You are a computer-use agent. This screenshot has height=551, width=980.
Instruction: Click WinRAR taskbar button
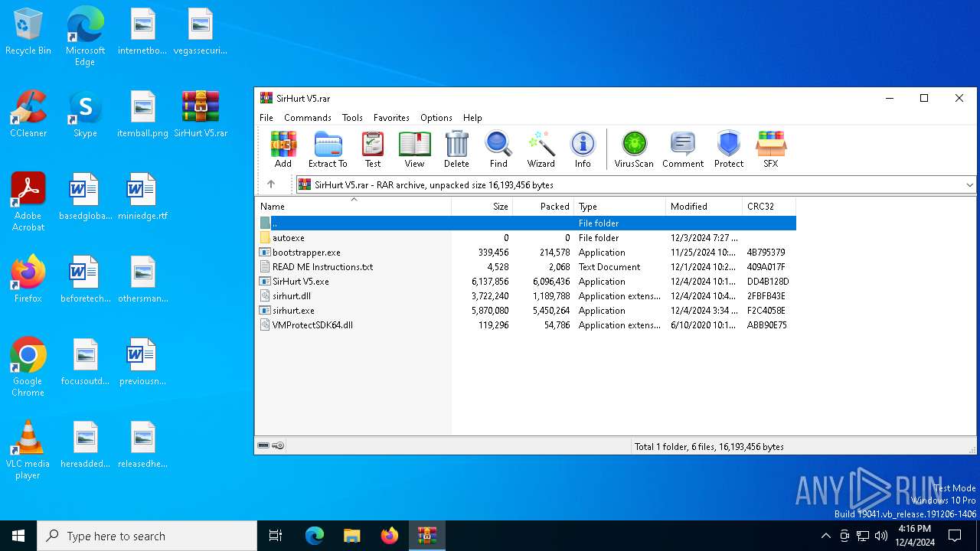click(x=427, y=536)
